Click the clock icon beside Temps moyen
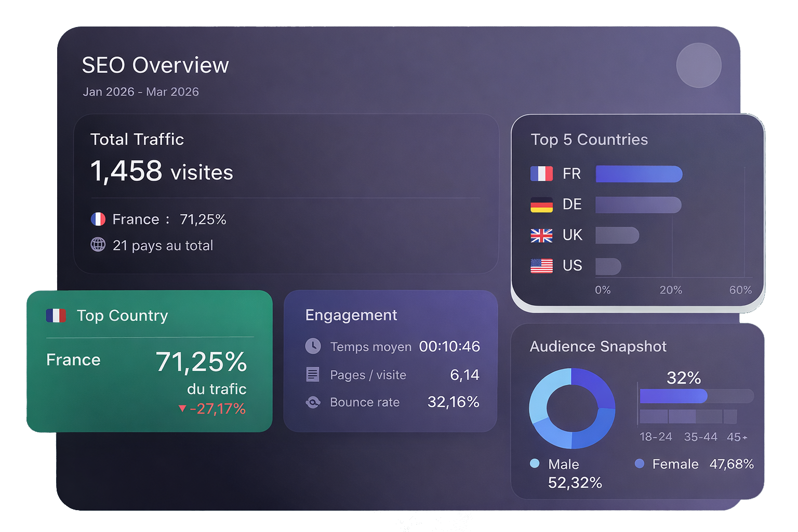This screenshot has width=798, height=532. point(313,346)
